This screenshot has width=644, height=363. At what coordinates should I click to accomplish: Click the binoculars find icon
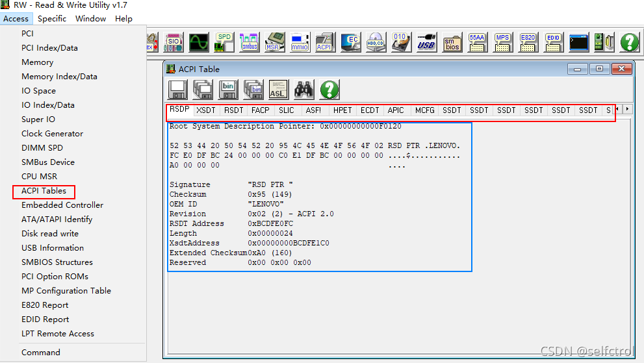coord(304,90)
